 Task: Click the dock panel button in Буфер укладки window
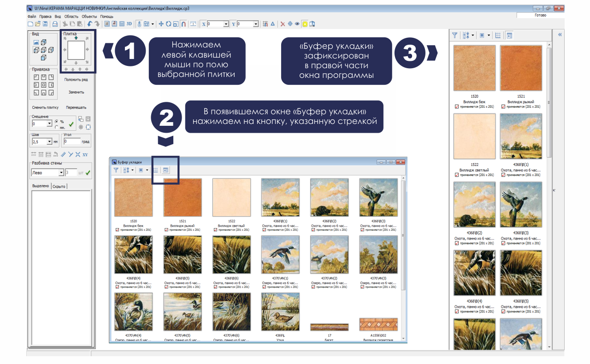pos(165,170)
